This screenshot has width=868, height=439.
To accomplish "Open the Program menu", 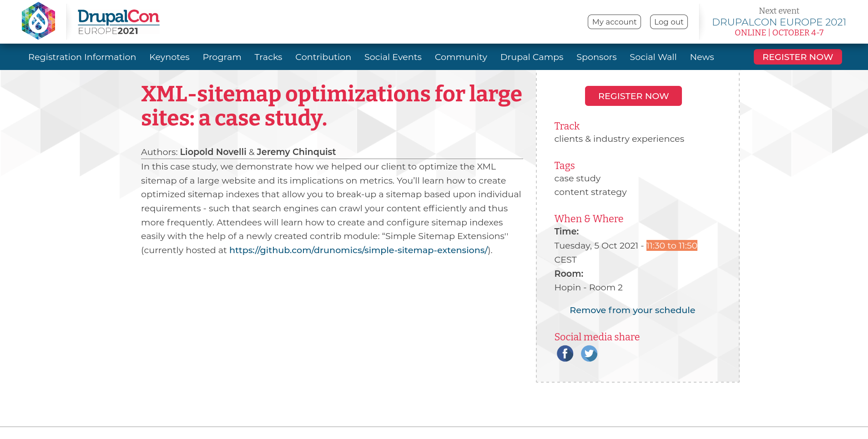I will click(222, 57).
